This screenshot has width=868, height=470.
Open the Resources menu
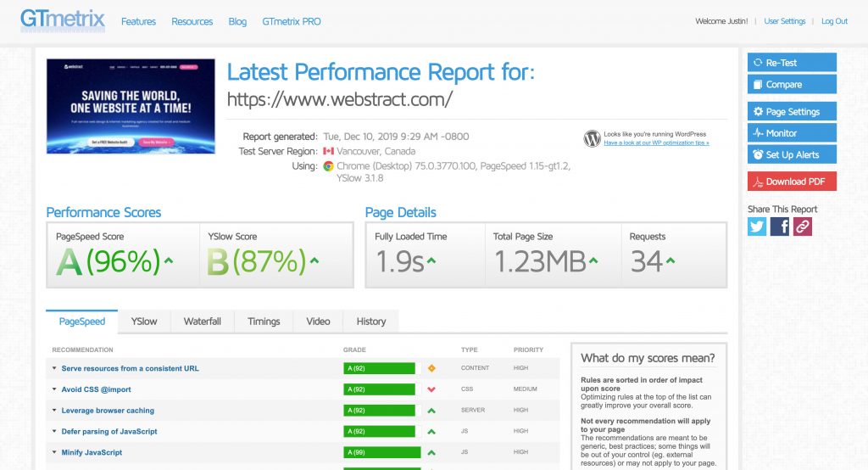pyautogui.click(x=192, y=21)
